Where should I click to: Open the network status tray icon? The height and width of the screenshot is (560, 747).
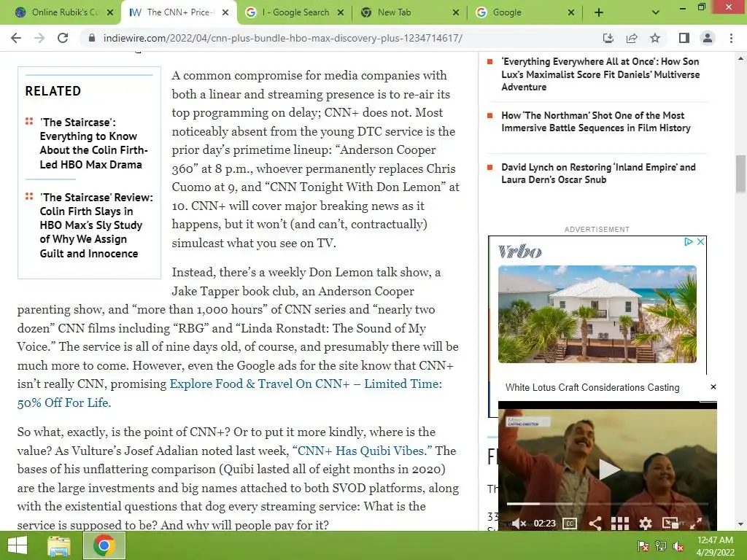click(x=661, y=546)
